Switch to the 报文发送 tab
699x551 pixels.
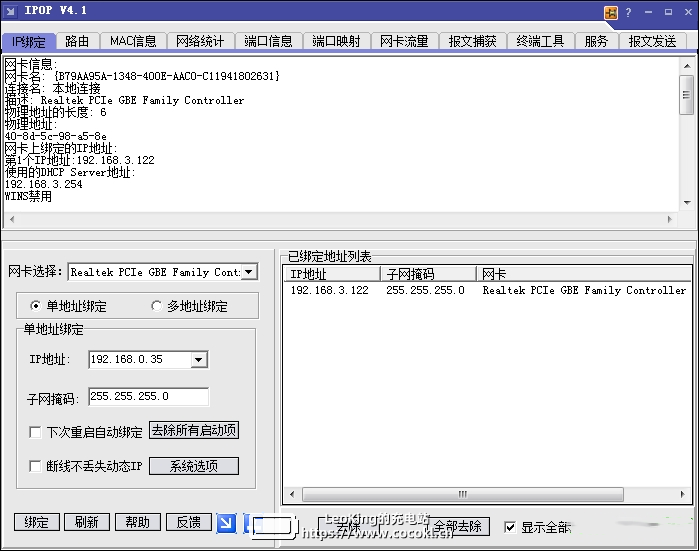click(x=653, y=41)
